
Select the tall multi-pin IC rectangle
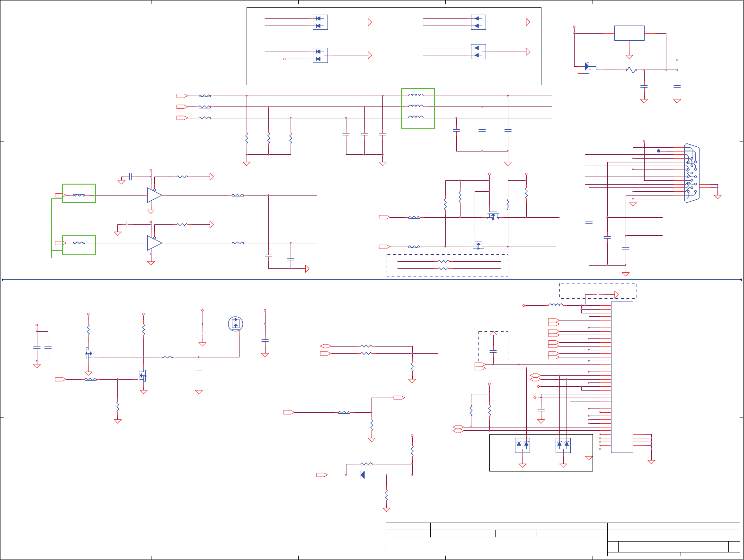(622, 377)
